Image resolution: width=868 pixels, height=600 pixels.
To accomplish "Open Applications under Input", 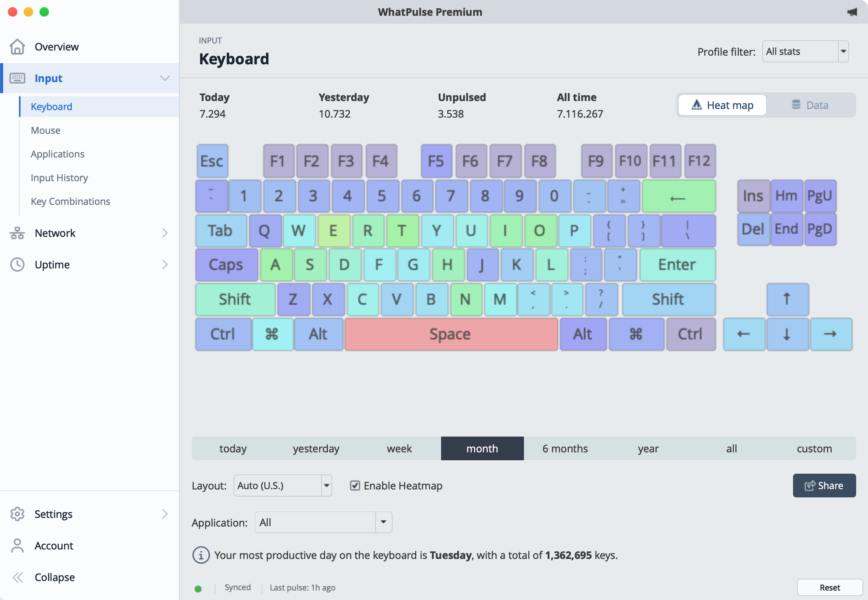I will click(x=58, y=154).
